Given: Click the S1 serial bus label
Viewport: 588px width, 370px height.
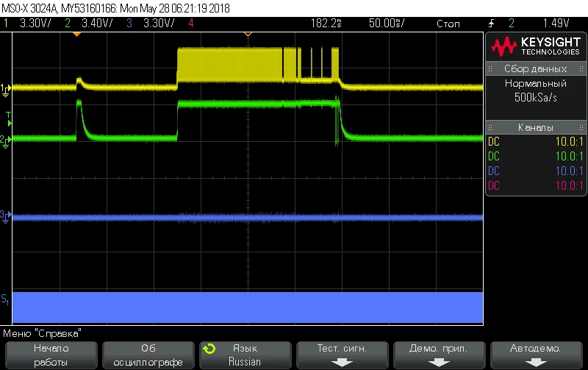Looking at the screenshot, I should 5,300.
